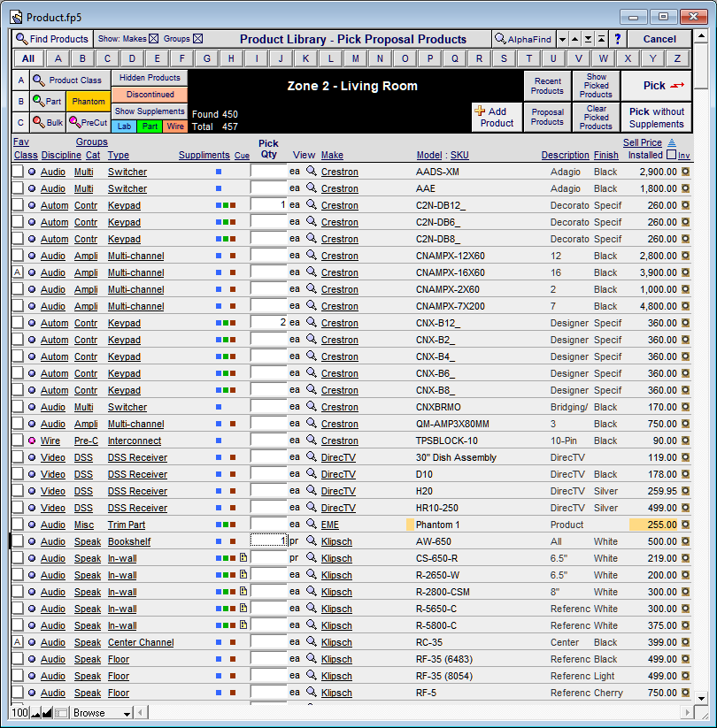Screen dimensions: 717x728
Task: Open the dropdown arrow beside AlphaFind
Action: [x=562, y=40]
